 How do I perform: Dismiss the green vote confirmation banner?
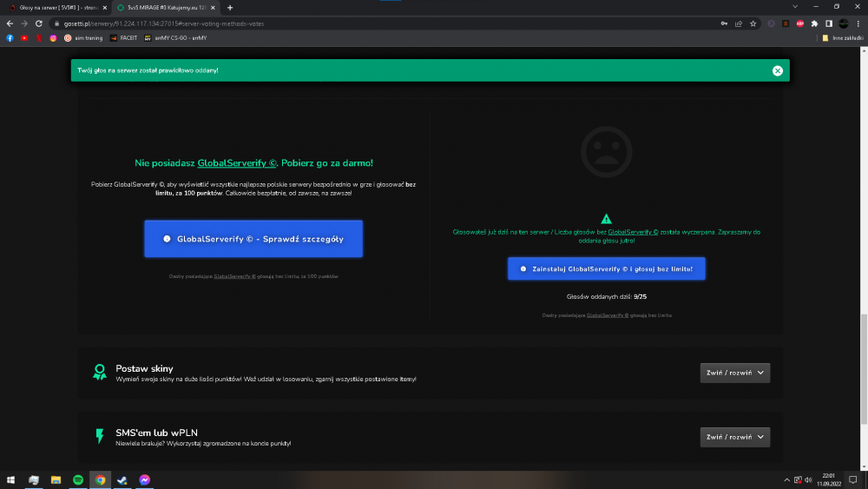coord(777,70)
